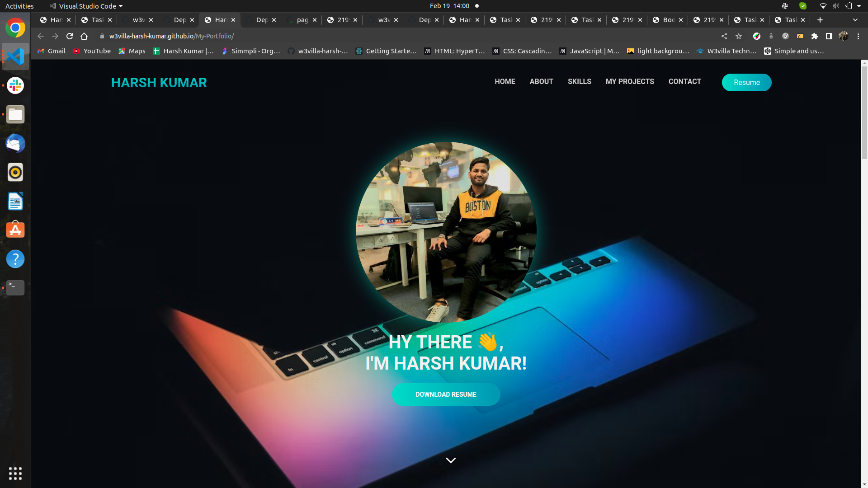
Task: Reload the current page
Action: 70,36
